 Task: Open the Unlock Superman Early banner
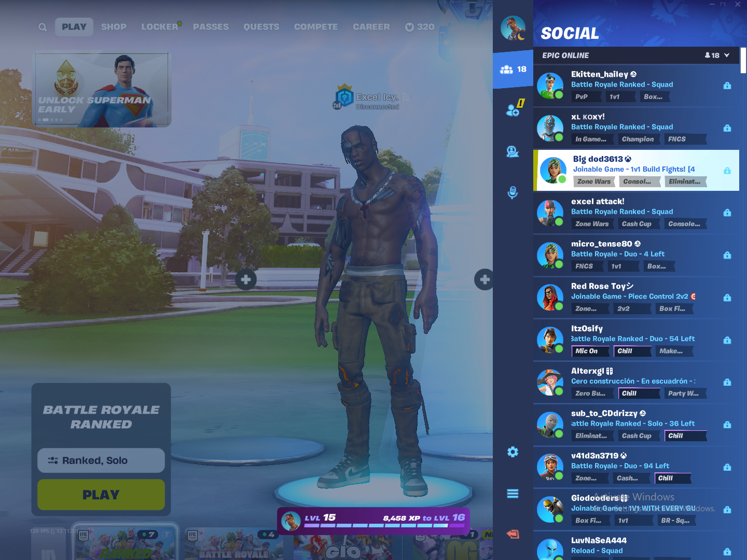point(103,89)
